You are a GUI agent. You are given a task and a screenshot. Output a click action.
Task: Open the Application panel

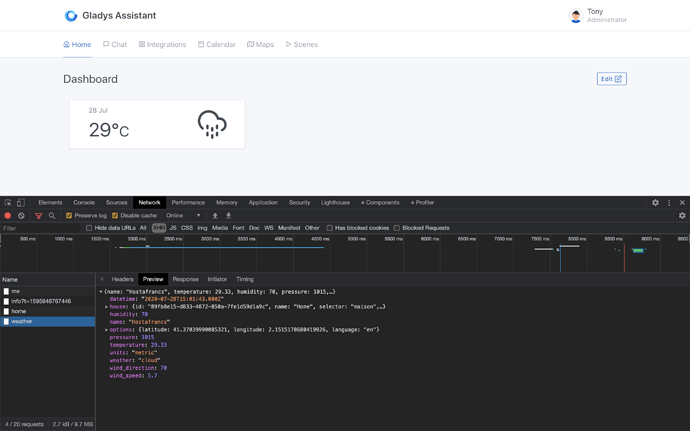[263, 203]
